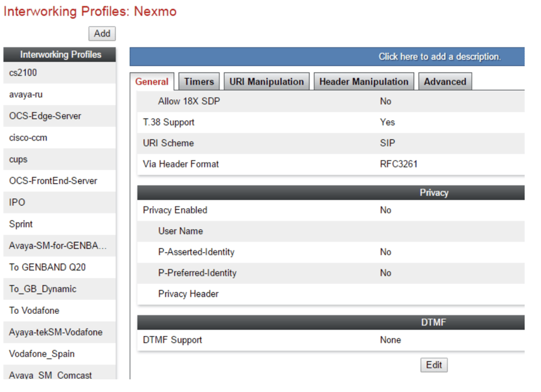Click the DTMF section header
541x392 pixels.
(331, 322)
